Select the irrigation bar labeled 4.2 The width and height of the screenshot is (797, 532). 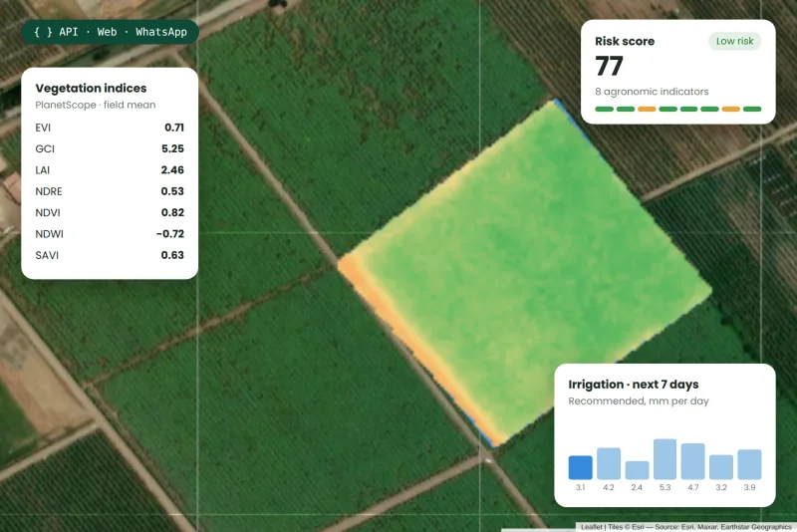[609, 463]
